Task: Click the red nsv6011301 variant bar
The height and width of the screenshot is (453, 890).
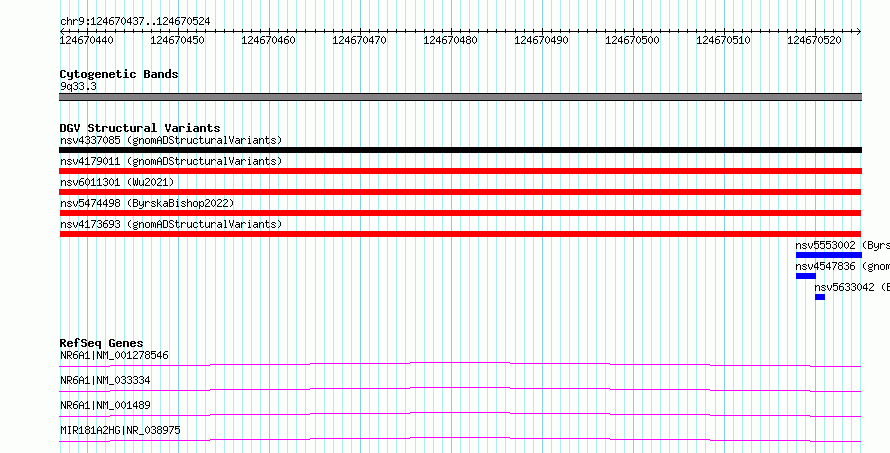Action: (x=460, y=192)
